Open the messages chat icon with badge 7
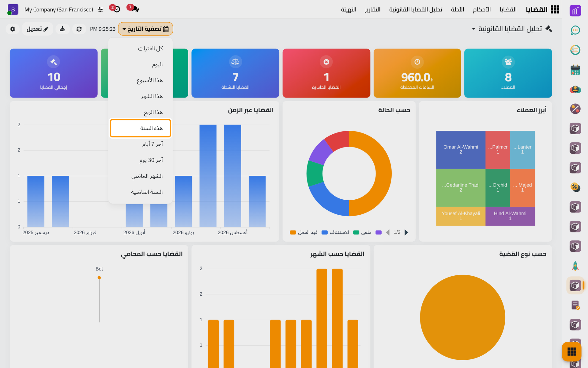588x368 pixels. pyautogui.click(x=135, y=9)
